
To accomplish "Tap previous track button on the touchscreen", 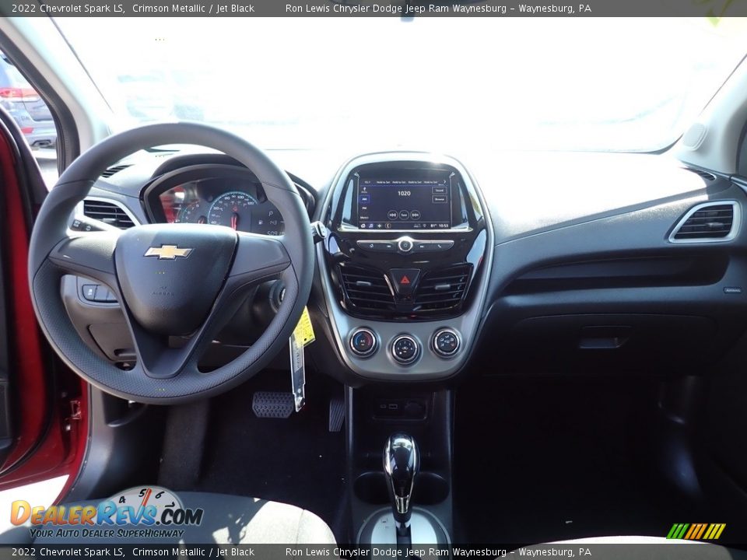I will click(x=392, y=215).
